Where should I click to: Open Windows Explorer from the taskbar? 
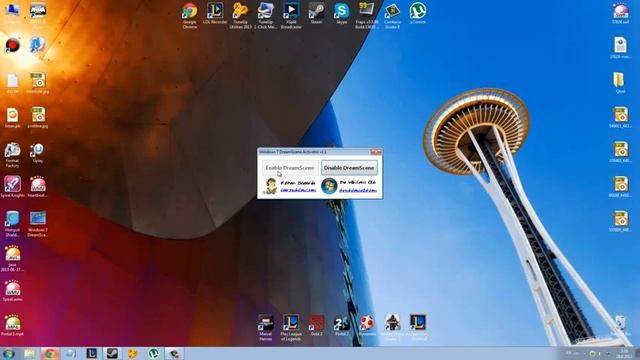[29, 353]
